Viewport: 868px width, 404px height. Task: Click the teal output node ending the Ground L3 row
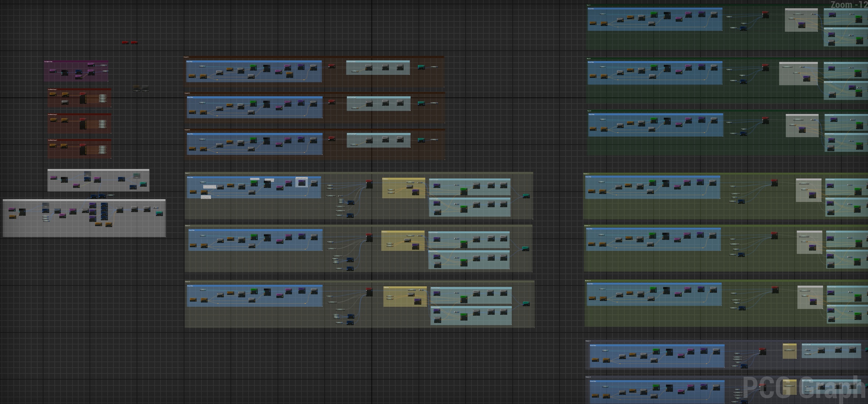pos(421,140)
